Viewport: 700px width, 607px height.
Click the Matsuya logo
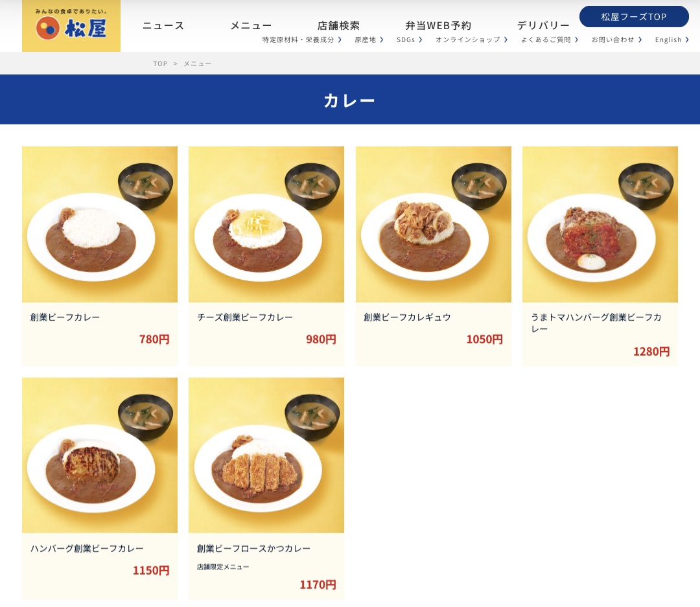71,26
